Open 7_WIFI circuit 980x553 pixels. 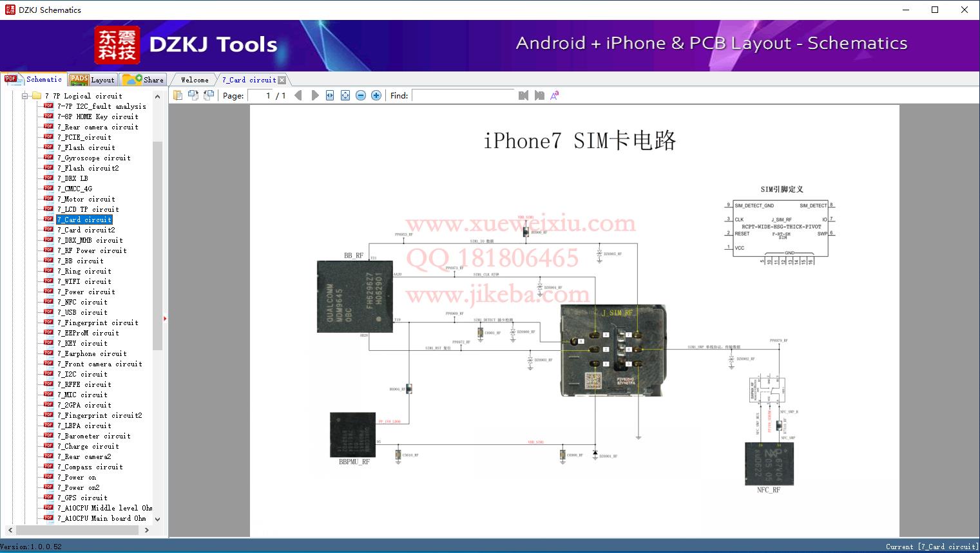click(x=84, y=281)
